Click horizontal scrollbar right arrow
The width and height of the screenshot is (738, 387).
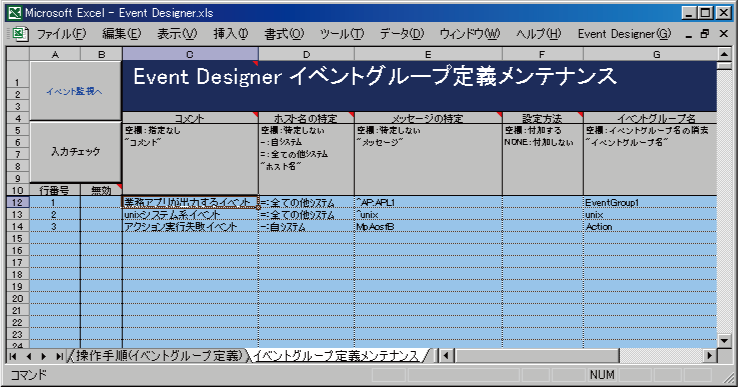click(x=709, y=355)
